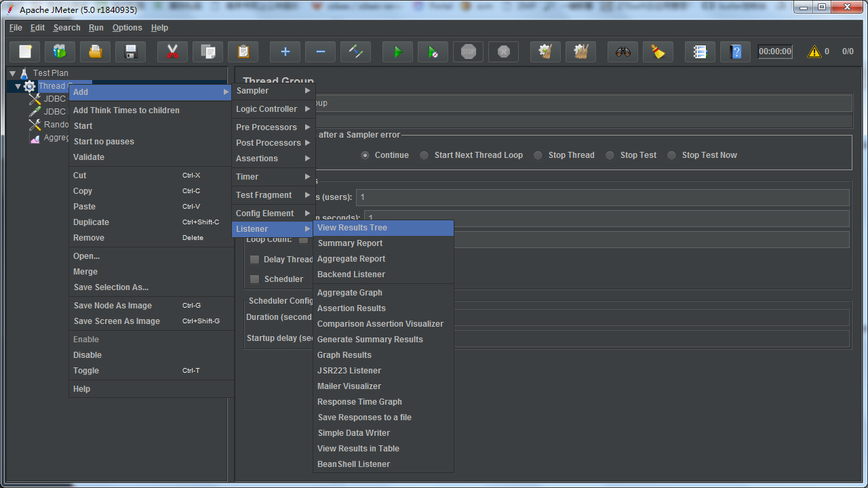Image resolution: width=868 pixels, height=488 pixels.
Task: Collapse all nodes with minus icon
Action: click(x=321, y=52)
